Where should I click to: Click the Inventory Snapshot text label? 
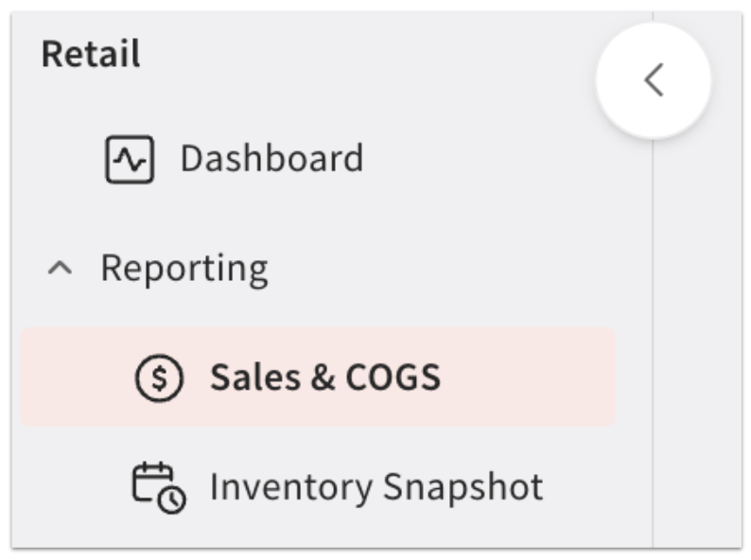click(x=375, y=486)
